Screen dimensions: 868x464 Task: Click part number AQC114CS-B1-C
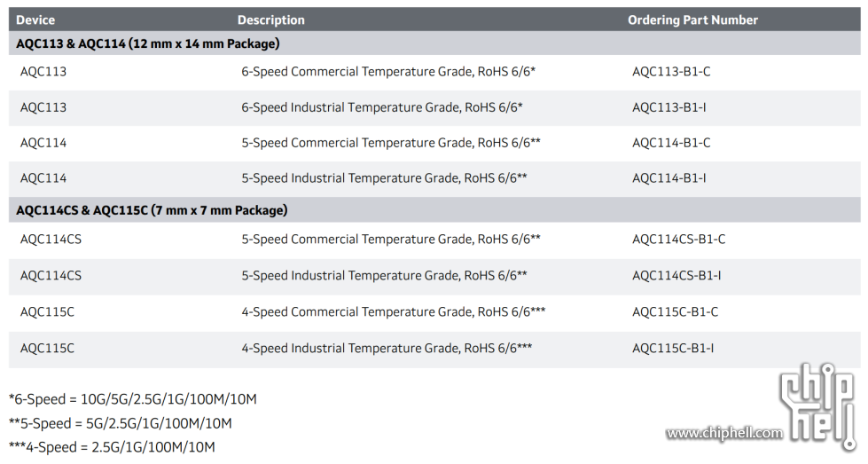coord(678,240)
